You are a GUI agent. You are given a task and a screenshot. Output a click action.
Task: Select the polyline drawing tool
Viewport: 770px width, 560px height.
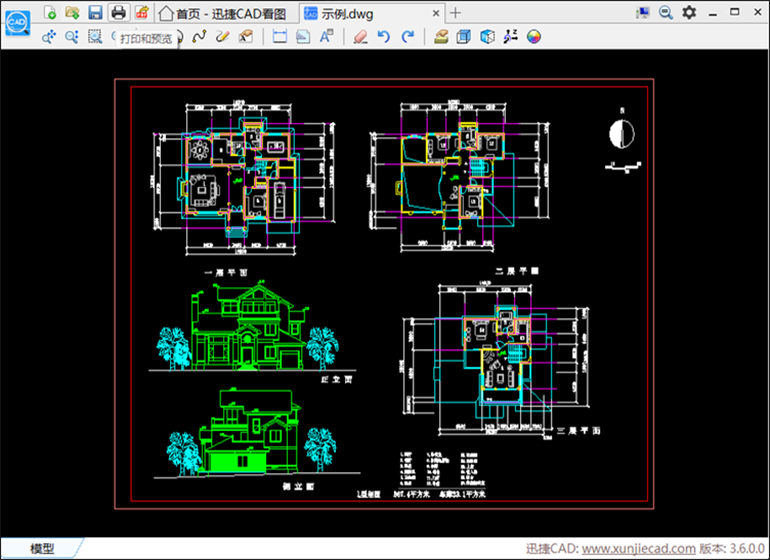pos(198,37)
